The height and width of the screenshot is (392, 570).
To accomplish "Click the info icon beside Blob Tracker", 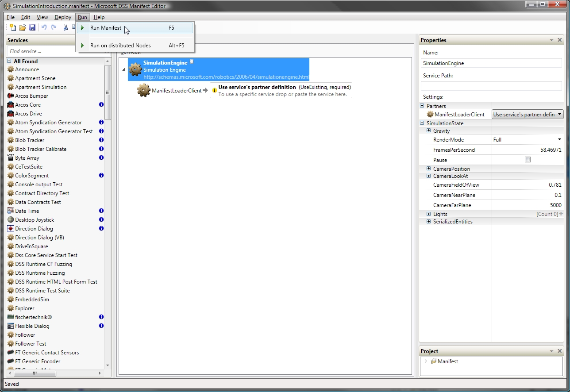I will pos(101,140).
